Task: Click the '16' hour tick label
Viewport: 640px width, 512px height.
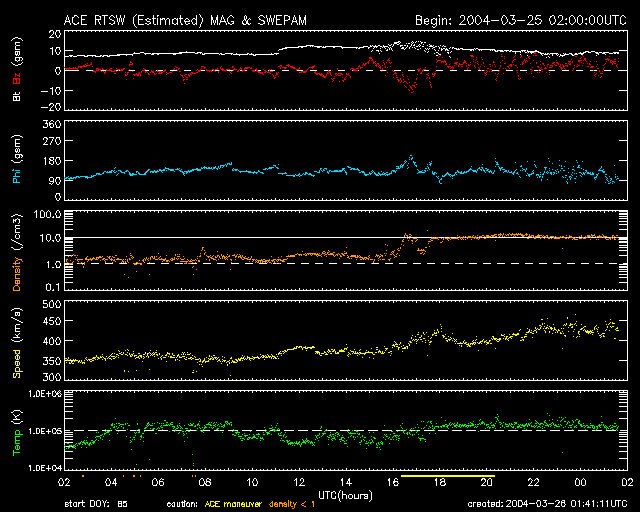Action: click(x=393, y=483)
